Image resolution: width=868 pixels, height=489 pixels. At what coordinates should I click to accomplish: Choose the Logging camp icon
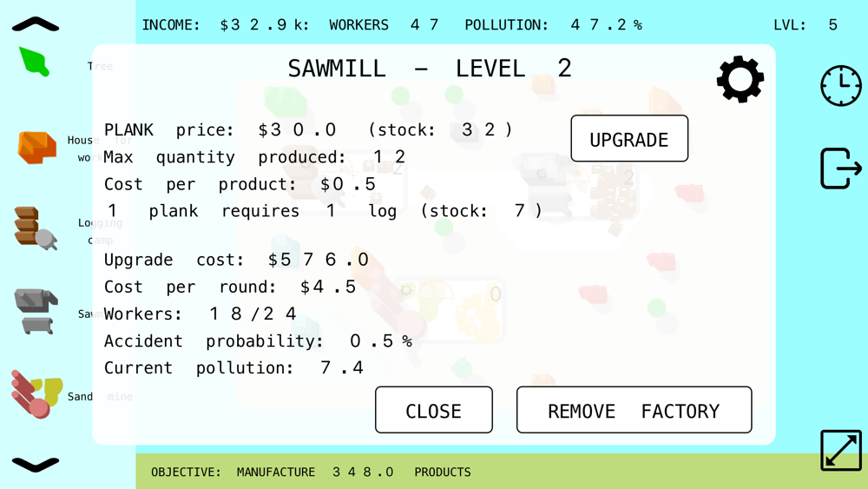tap(36, 228)
